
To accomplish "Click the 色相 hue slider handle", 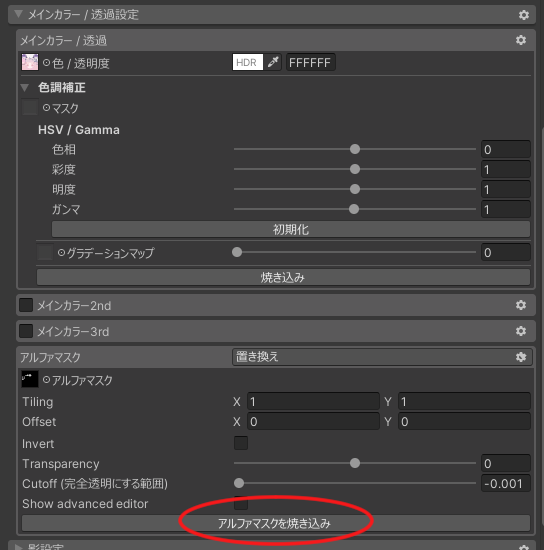I will (355, 149).
